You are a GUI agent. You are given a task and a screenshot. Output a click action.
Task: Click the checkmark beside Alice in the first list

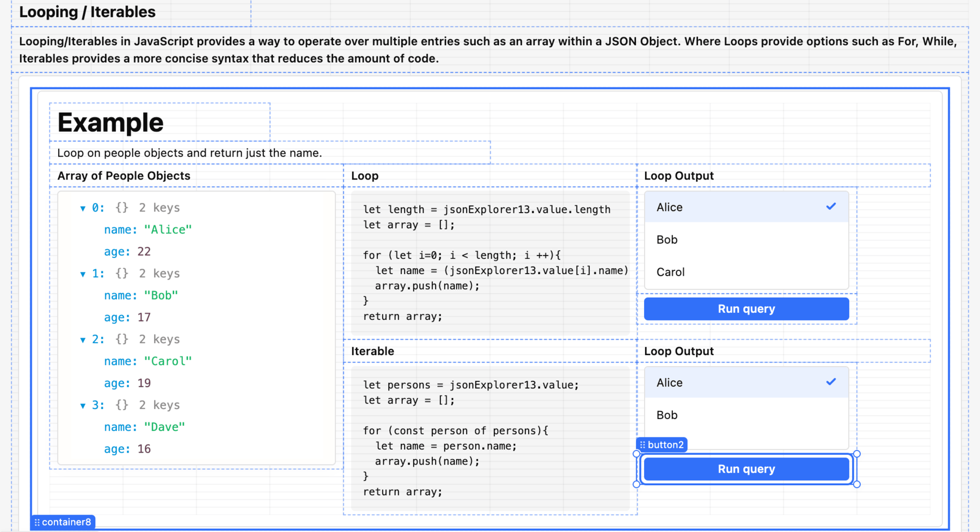[831, 207]
